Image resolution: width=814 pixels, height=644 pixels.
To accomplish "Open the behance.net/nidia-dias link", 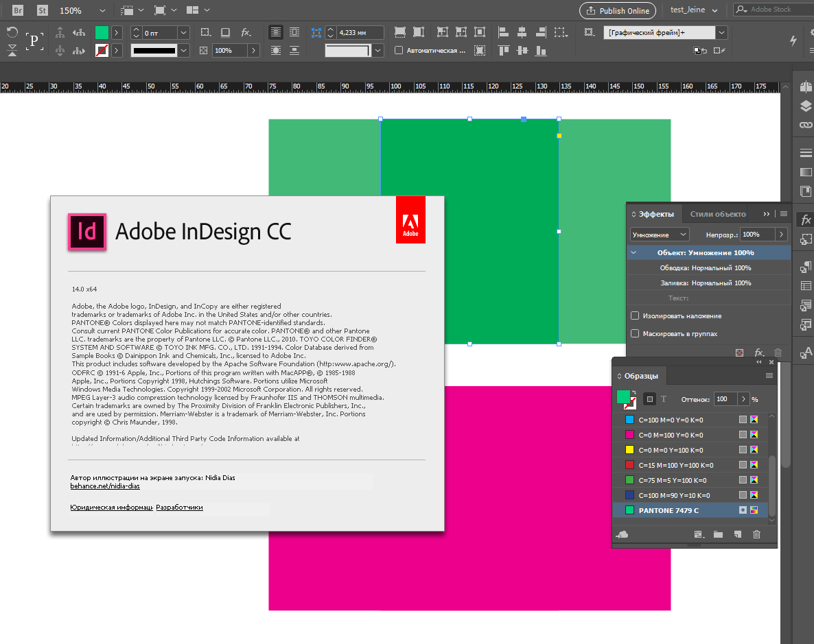I will click(105, 486).
